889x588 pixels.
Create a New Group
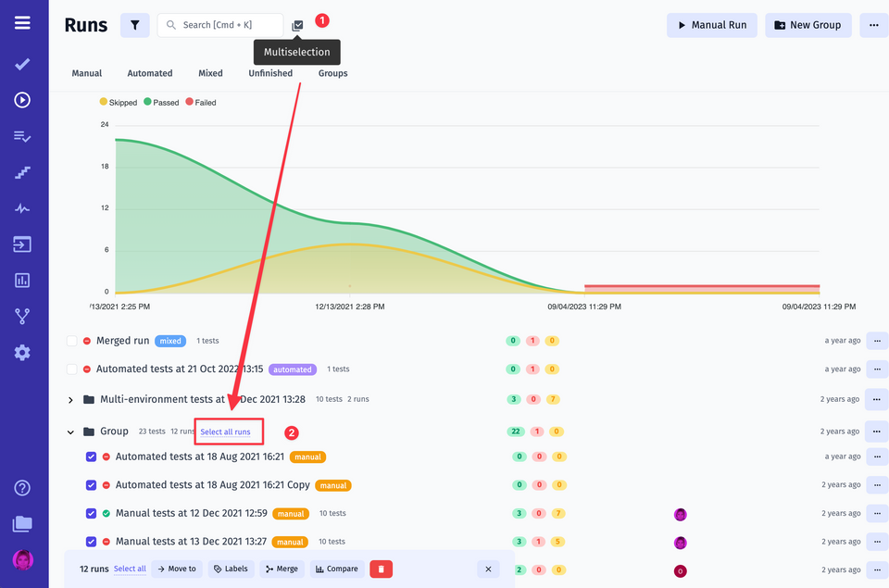808,25
